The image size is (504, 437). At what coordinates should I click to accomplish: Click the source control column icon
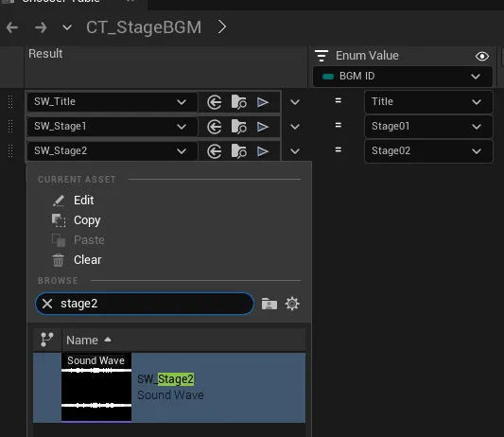[47, 340]
